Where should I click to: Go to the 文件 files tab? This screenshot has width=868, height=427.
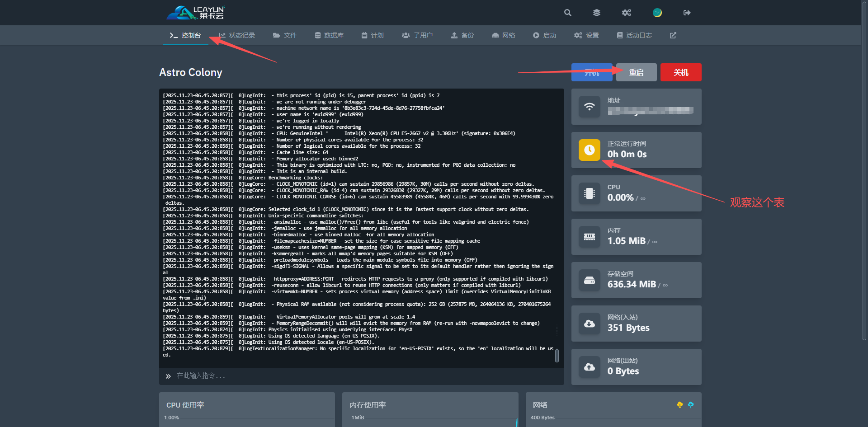tap(285, 35)
